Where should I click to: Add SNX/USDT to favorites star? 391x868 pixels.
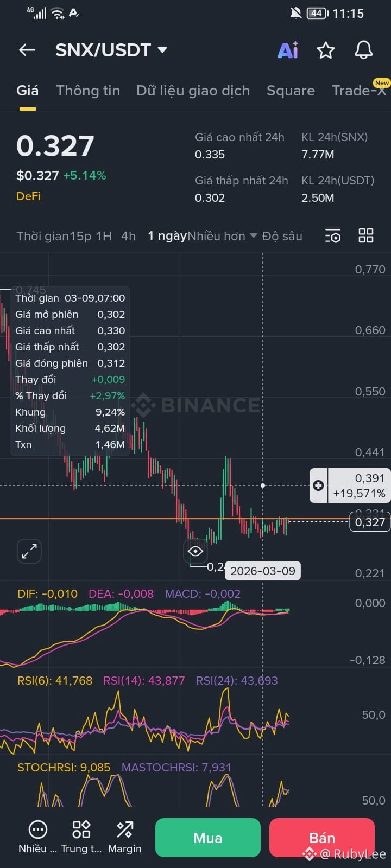pyautogui.click(x=326, y=50)
